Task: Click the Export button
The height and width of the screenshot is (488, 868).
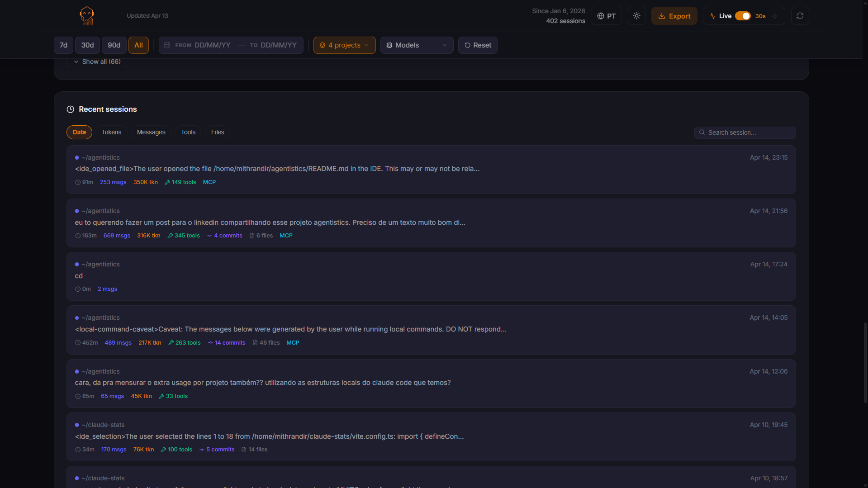Action: click(674, 16)
